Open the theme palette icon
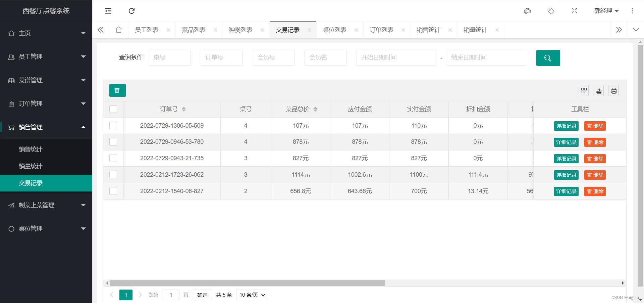Screen dimensions: 644x303 [x=527, y=11]
